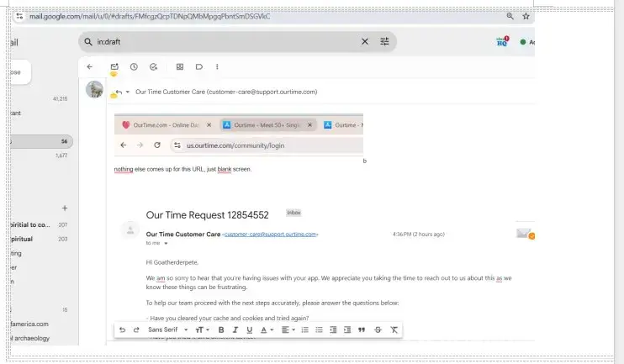Click the site info icon in address bar

[19, 16]
